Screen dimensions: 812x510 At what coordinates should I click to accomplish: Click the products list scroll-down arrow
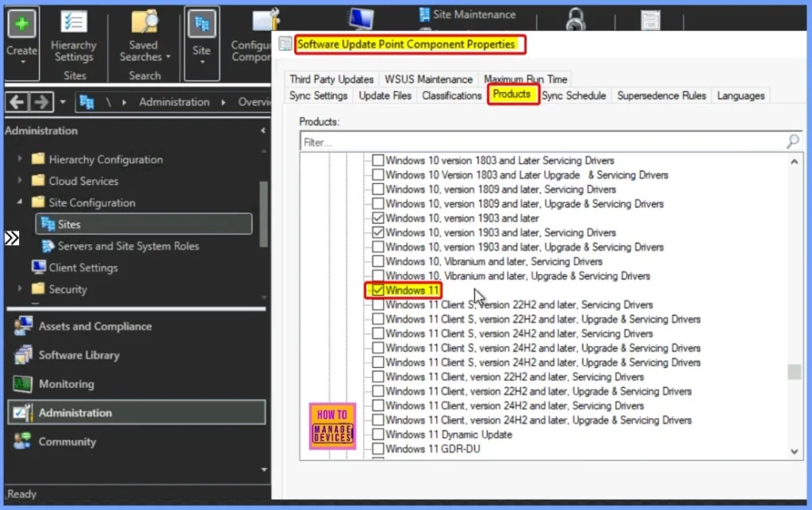(x=794, y=451)
